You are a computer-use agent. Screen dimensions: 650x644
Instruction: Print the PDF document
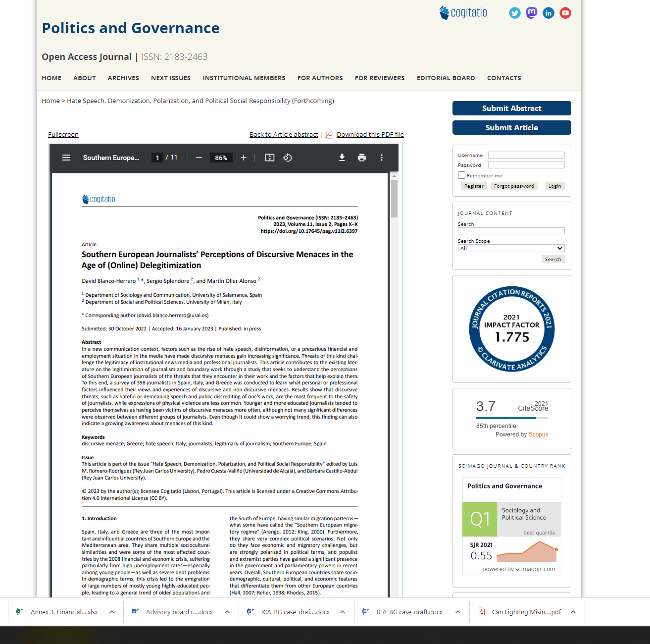coord(362,158)
